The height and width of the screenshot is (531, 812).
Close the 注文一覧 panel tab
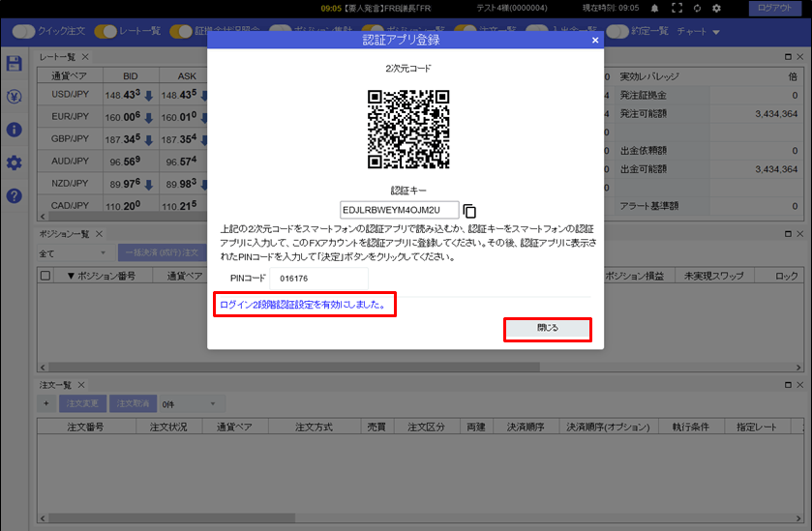click(x=81, y=385)
